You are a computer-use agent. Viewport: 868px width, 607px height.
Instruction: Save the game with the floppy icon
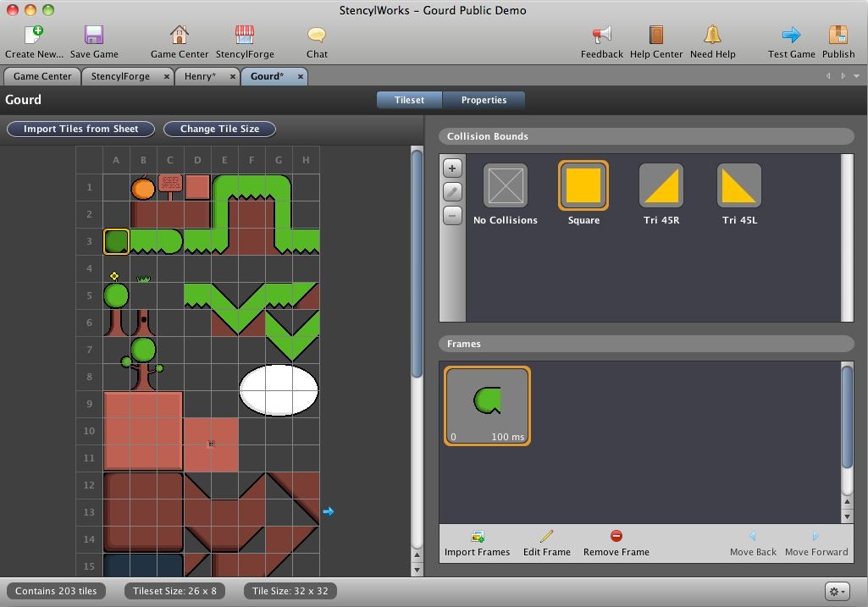point(93,35)
